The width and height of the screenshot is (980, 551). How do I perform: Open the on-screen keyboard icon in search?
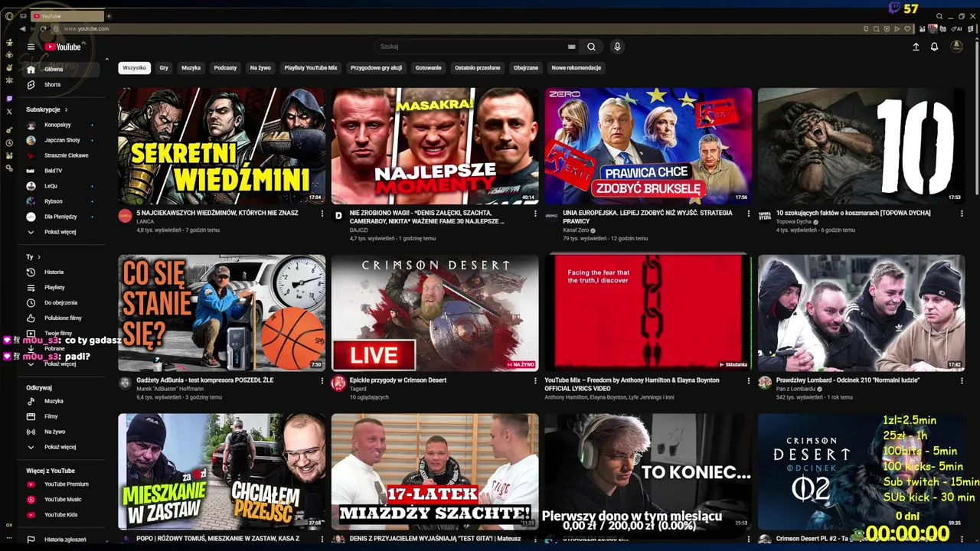(571, 47)
